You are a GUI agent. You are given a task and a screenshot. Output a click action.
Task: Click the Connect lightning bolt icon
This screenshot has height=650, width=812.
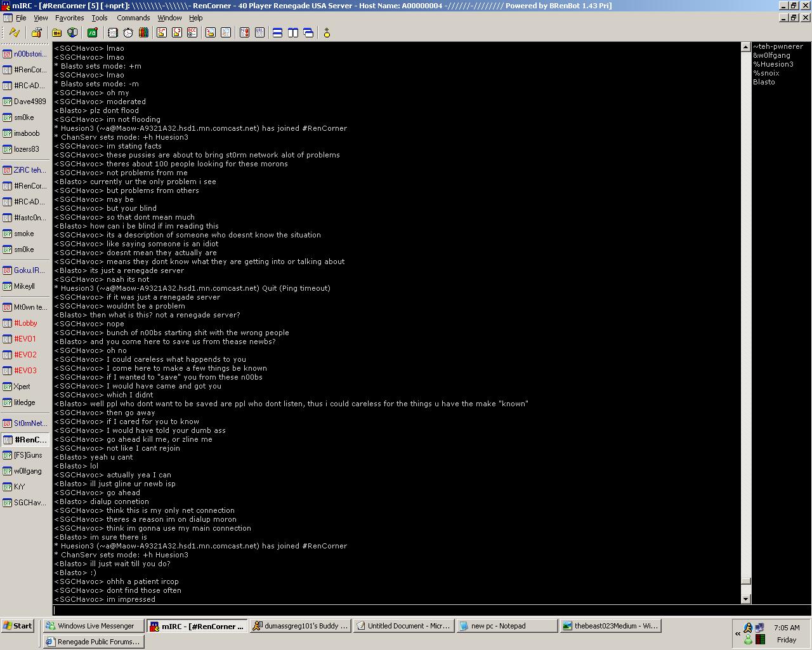tap(14, 33)
